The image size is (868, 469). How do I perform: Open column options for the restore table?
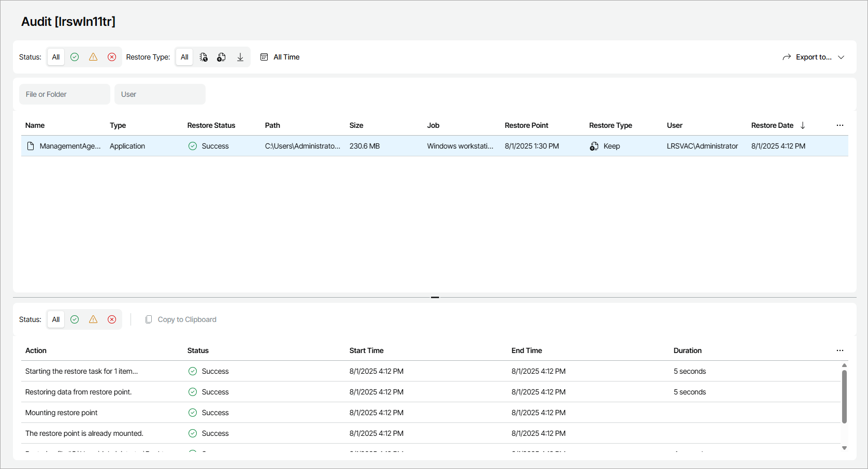[x=840, y=125]
